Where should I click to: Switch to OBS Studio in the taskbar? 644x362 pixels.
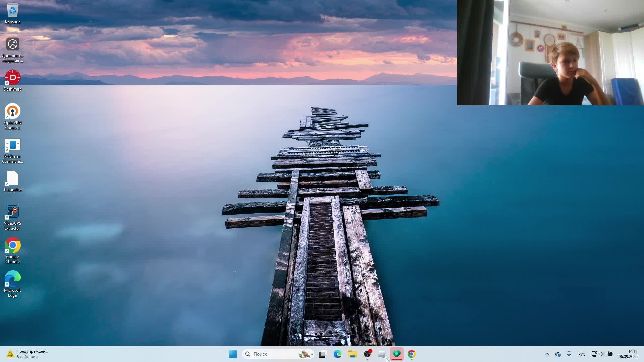(367, 354)
